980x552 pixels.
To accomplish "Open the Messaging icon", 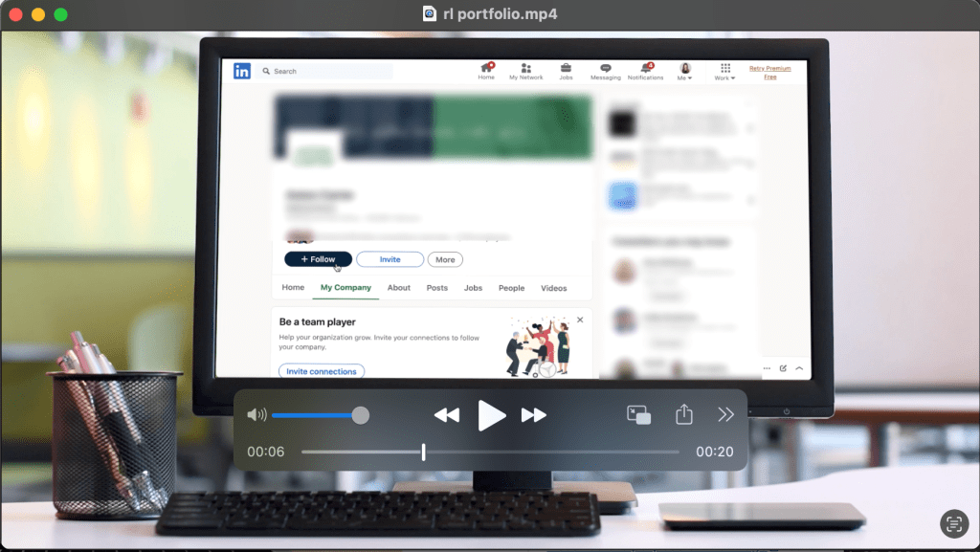I will [x=606, y=70].
